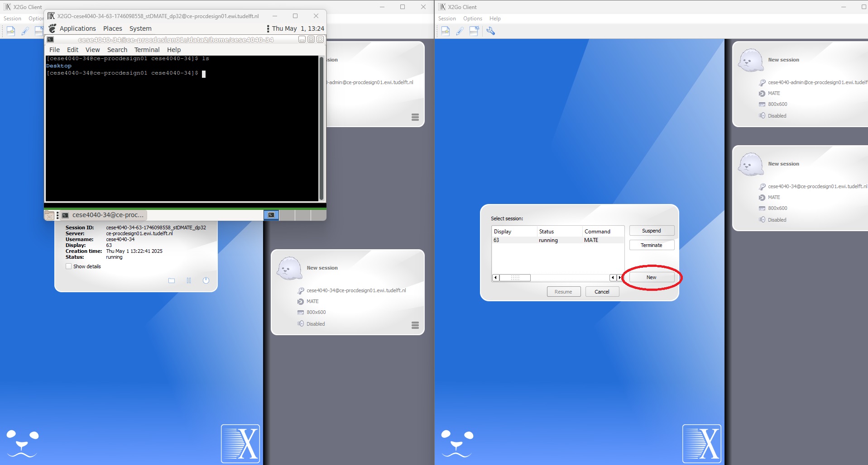Click pencil icon in client behind remote desktop
The height and width of the screenshot is (465, 868).
click(x=25, y=31)
